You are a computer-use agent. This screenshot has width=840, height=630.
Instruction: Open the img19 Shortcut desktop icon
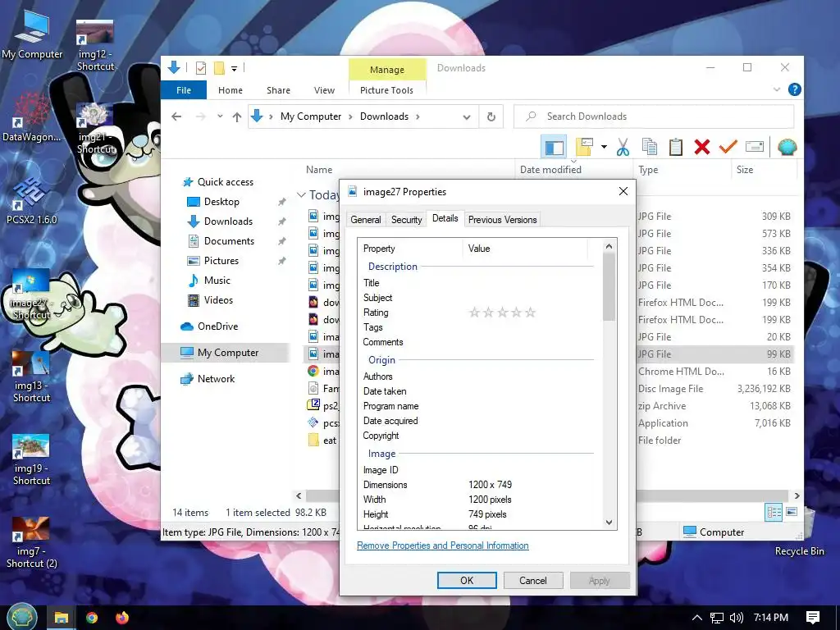point(31,459)
